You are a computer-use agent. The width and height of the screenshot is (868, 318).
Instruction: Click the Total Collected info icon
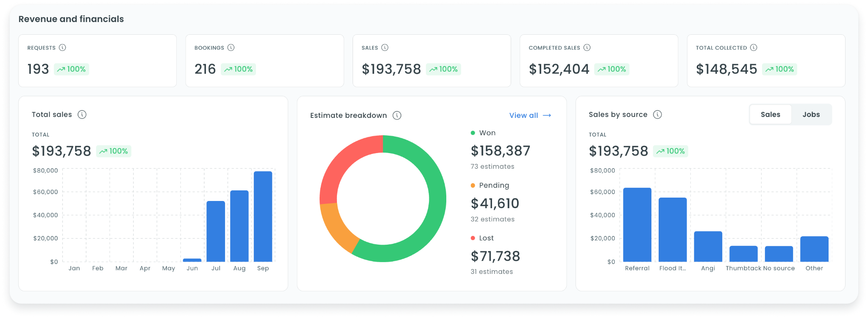(x=754, y=47)
